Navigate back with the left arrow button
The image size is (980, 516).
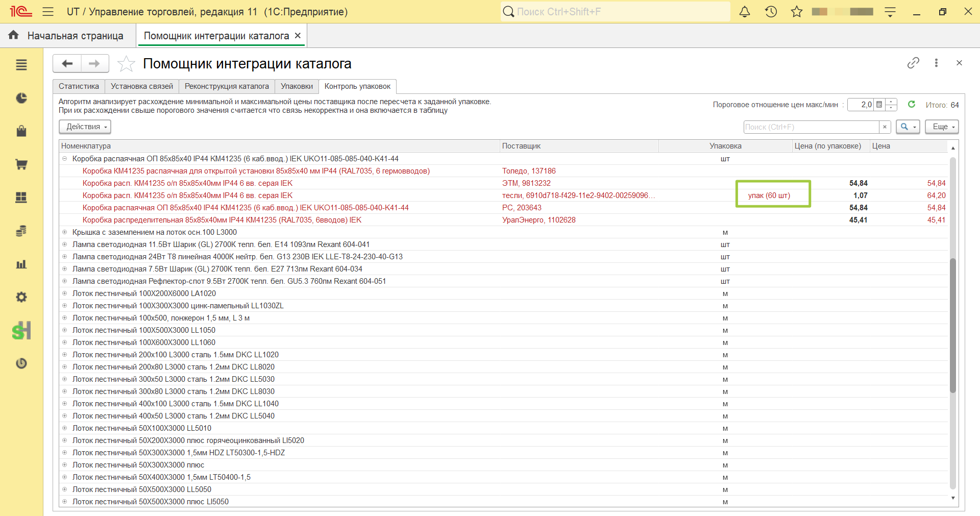pyautogui.click(x=67, y=64)
